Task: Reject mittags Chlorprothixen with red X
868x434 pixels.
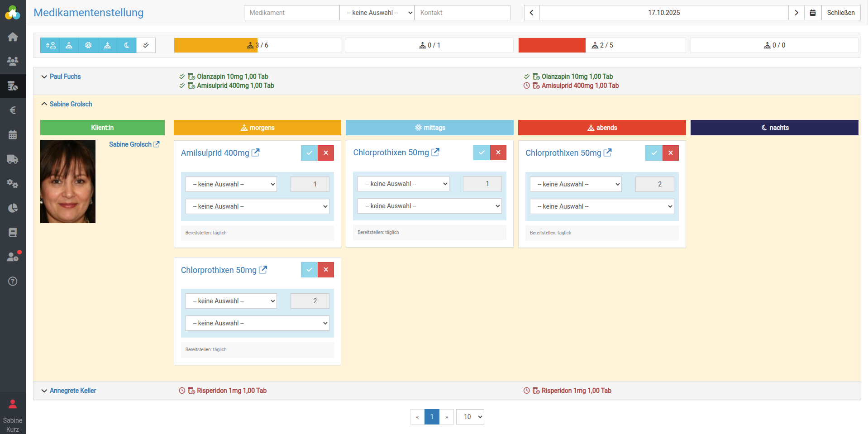Action: (x=498, y=153)
